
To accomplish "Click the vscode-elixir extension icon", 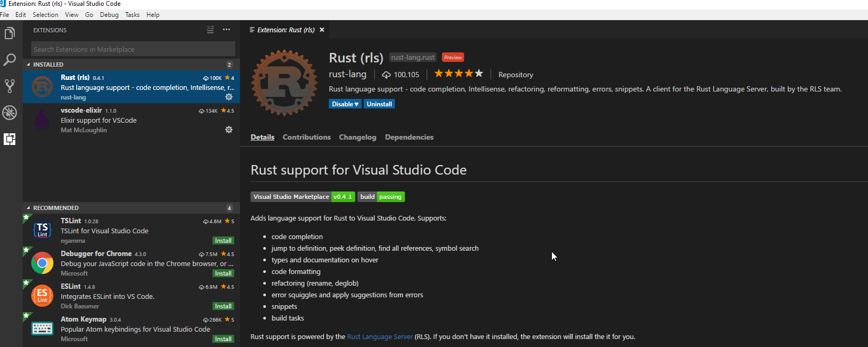I will pos(42,120).
